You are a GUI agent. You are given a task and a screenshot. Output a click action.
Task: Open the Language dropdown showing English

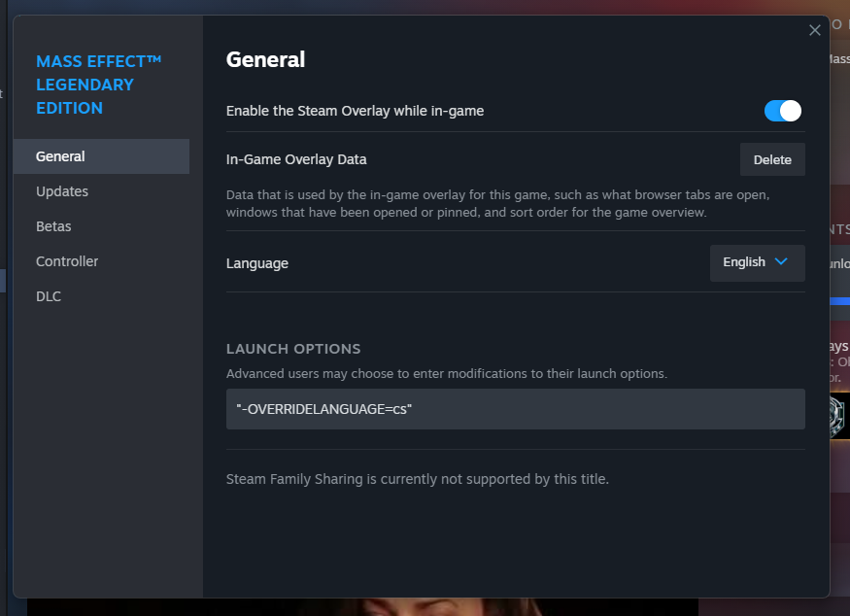click(757, 263)
